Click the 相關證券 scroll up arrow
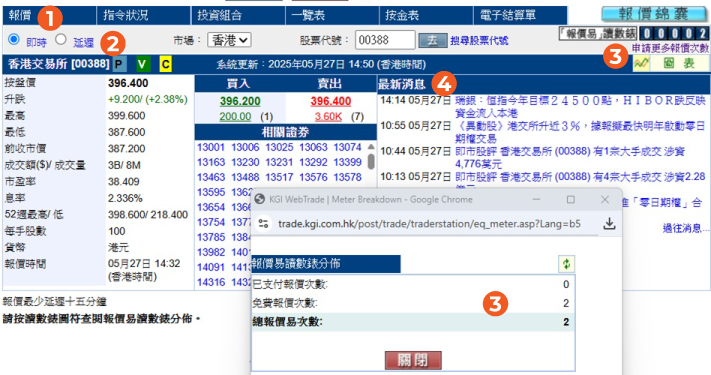This screenshot has height=375, width=711. 371,146
